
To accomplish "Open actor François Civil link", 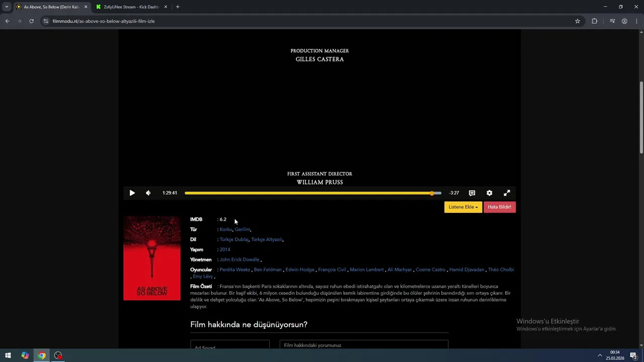I will pos(332,270).
